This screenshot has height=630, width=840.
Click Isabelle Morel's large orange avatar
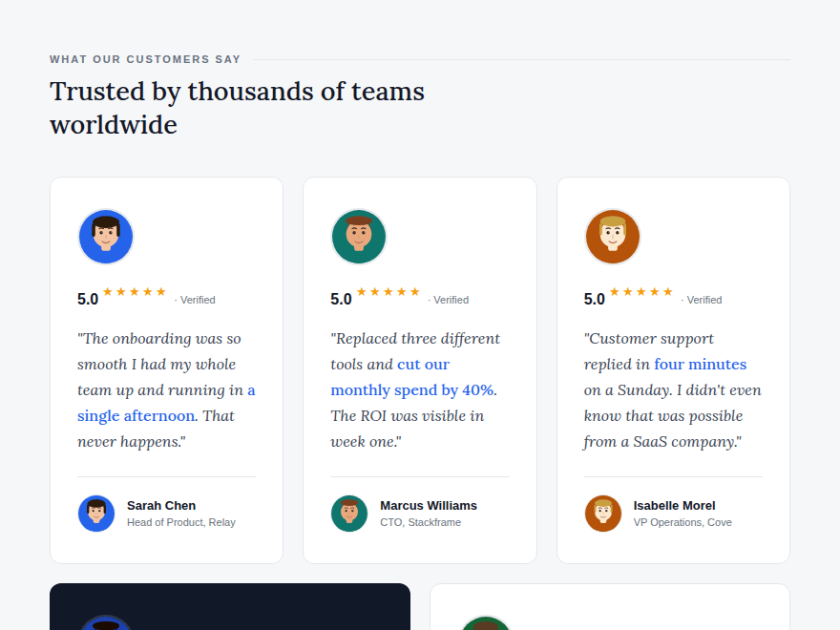tap(612, 237)
